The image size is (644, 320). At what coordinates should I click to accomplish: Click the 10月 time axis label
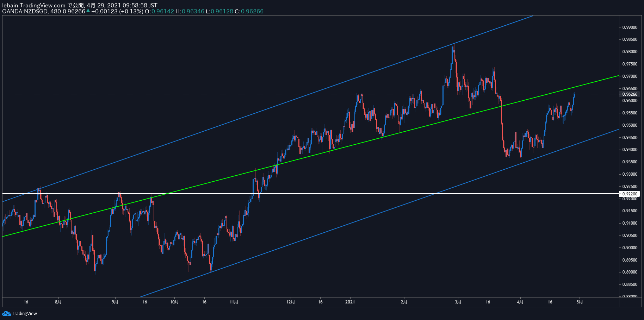coord(174,302)
